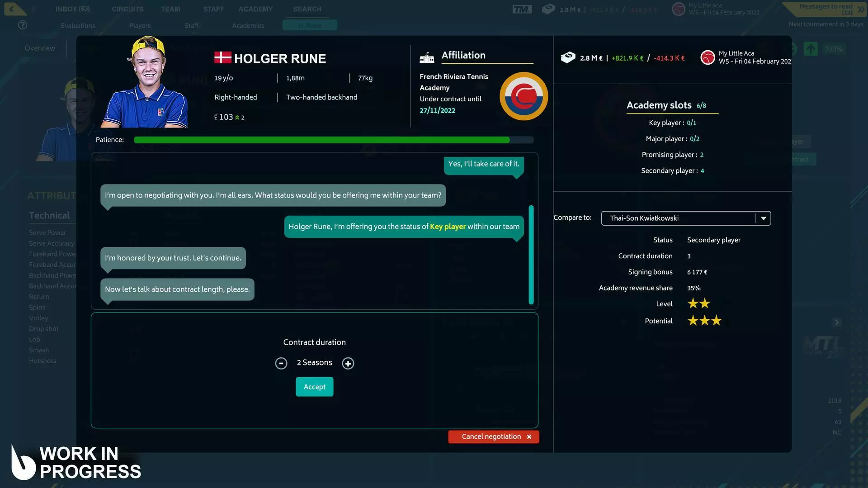The image size is (868, 488).
Task: Click the French Riviera Tennis Academy logo
Action: 523,96
